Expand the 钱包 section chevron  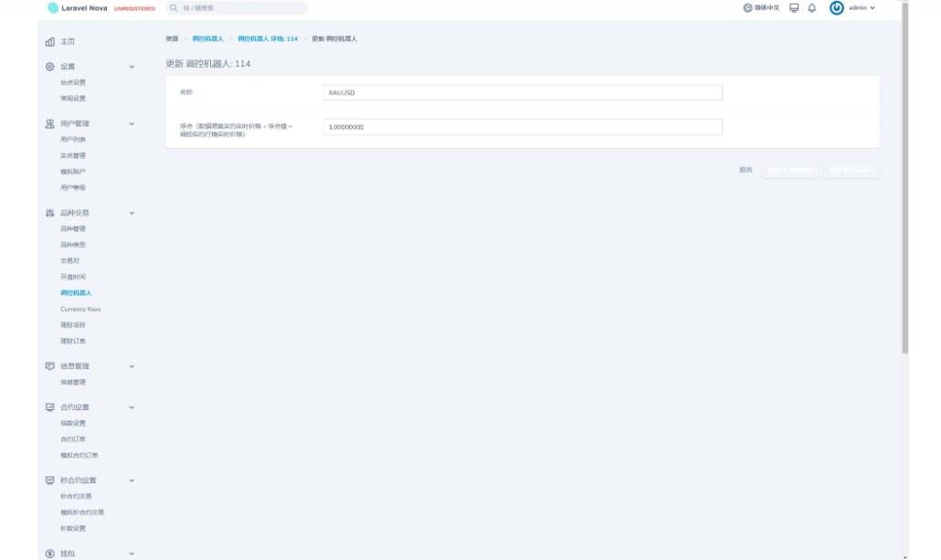(132, 554)
